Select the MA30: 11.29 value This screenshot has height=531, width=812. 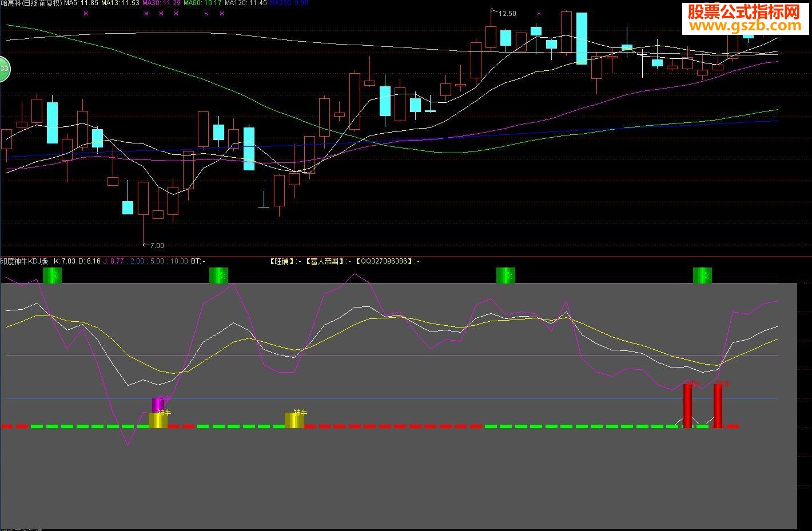click(x=161, y=3)
